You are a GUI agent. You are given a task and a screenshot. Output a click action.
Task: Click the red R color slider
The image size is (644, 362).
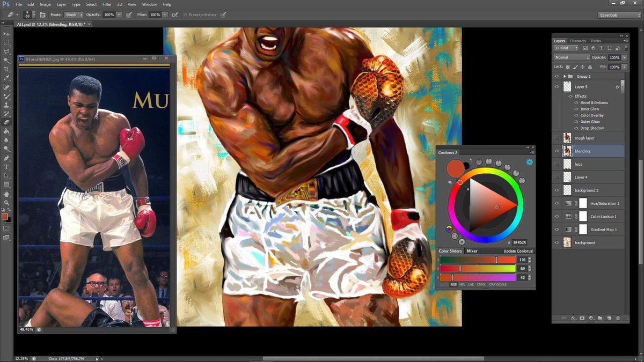coord(478,260)
